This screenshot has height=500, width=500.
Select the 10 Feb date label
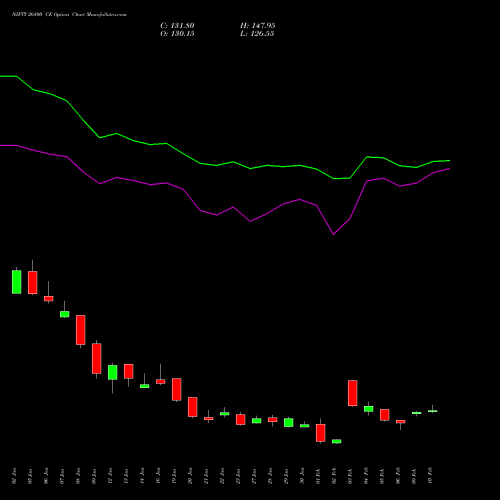(x=430, y=476)
